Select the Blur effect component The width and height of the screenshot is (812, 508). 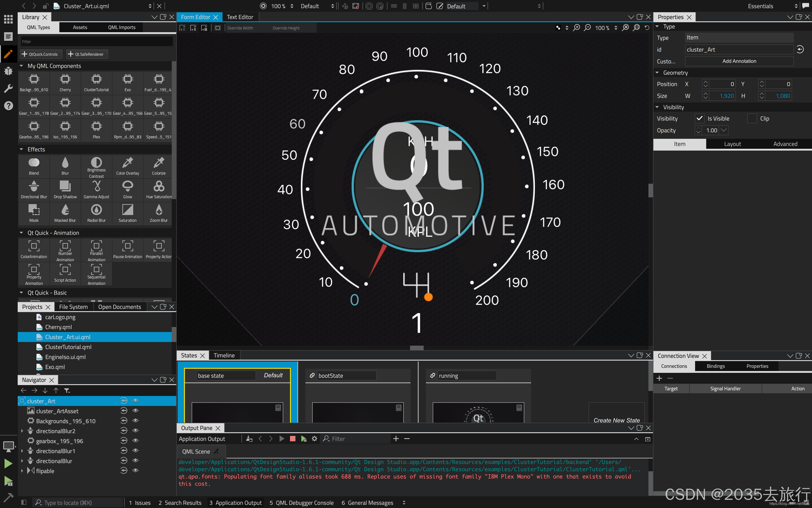(65, 166)
